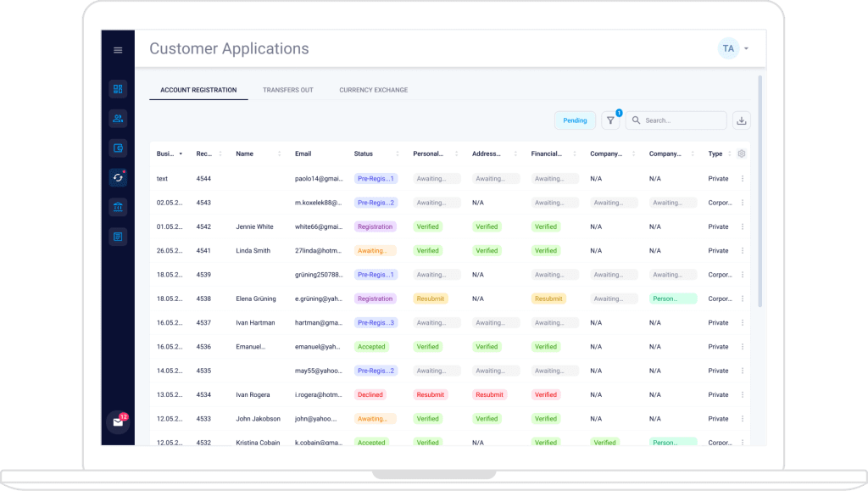Click the download export icon

(x=742, y=120)
